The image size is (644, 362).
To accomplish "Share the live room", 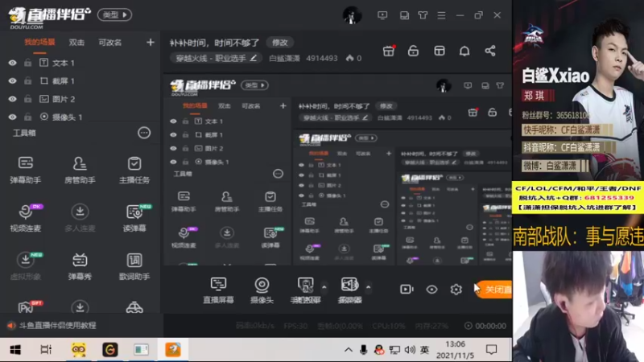I will [x=490, y=51].
